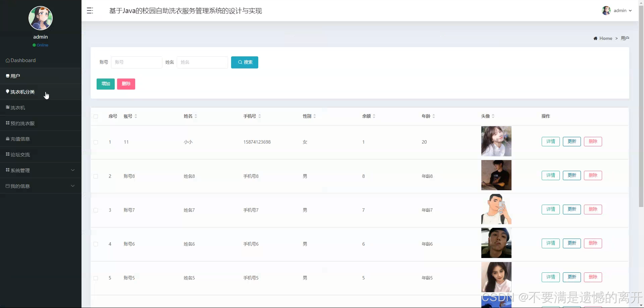The width and height of the screenshot is (644, 308).
Task: Sort by 姓名 column arrows
Action: click(196, 116)
